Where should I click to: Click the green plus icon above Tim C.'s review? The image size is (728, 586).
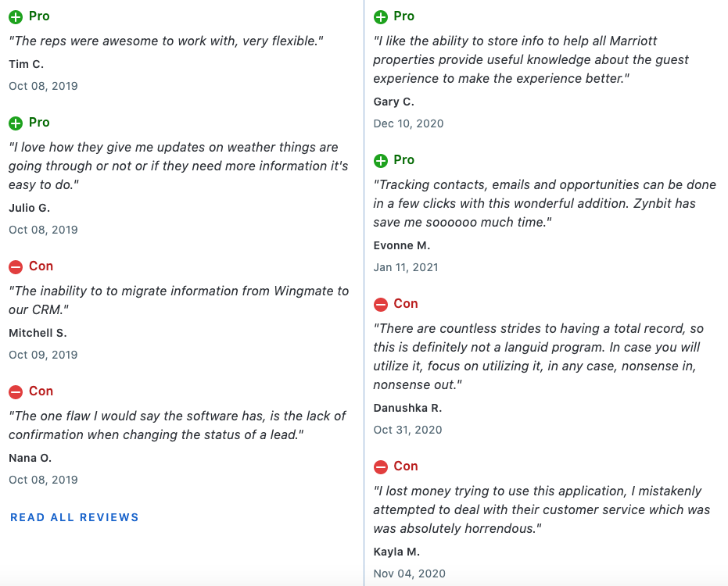coord(16,17)
